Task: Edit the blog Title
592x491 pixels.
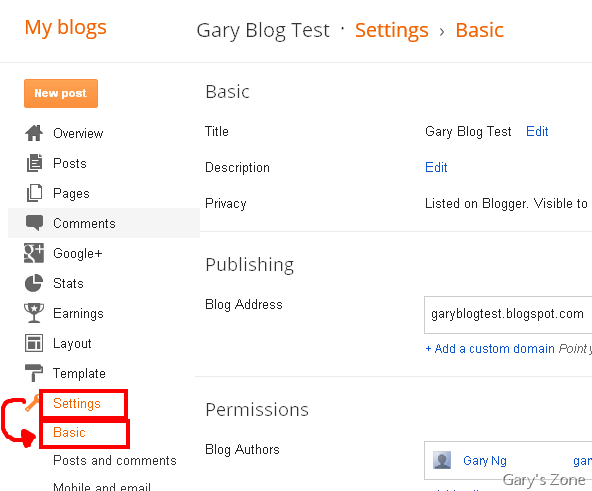Action: [537, 131]
